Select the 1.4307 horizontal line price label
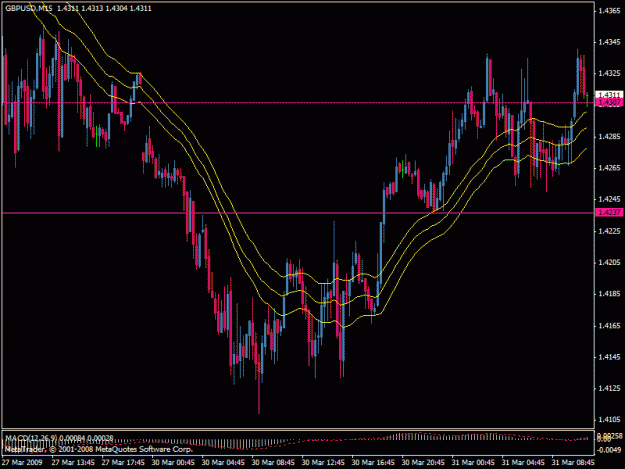Image resolution: width=625 pixels, height=469 pixels. tap(609, 103)
